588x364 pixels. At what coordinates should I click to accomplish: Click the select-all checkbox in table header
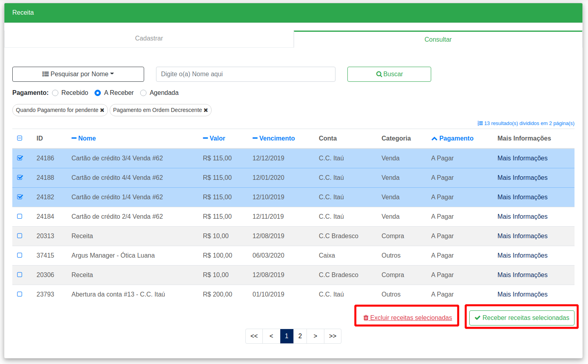20,138
